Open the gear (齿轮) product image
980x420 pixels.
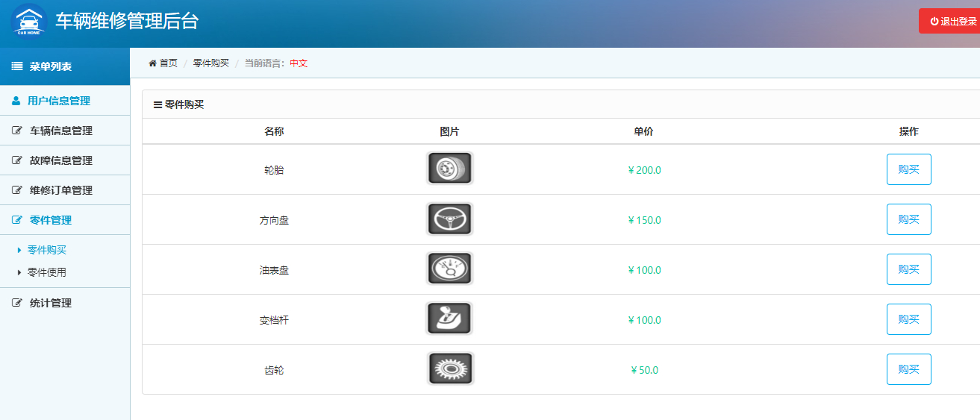[450, 369]
